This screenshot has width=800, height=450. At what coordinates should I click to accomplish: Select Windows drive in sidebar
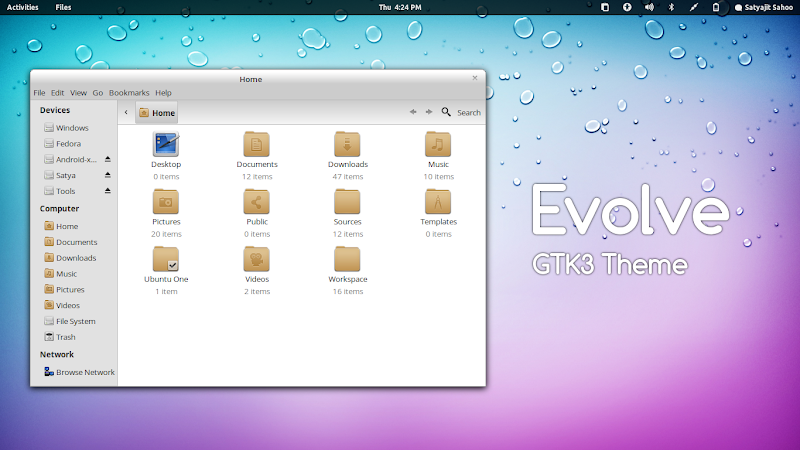tap(66, 128)
